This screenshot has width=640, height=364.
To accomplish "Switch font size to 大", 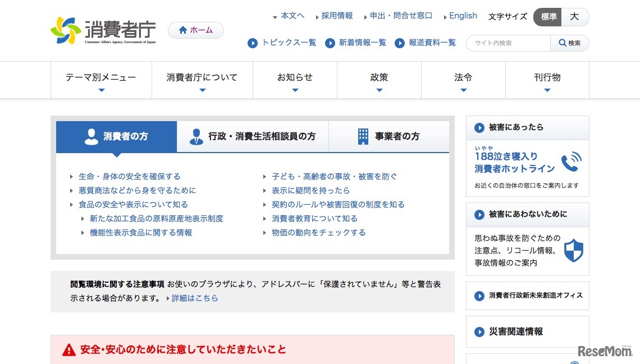I will pyautogui.click(x=575, y=17).
